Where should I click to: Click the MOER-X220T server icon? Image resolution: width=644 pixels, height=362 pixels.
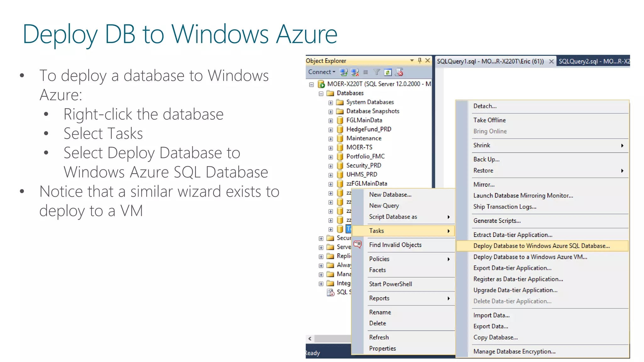click(321, 84)
